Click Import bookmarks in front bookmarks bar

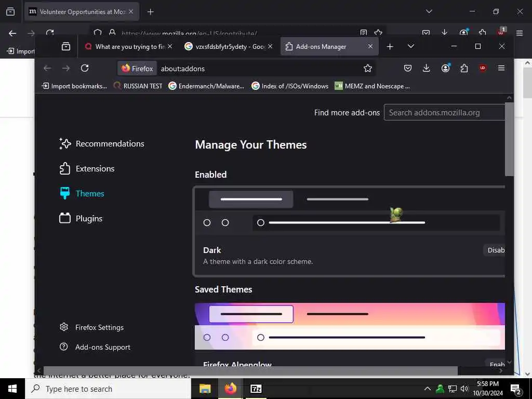click(x=74, y=86)
